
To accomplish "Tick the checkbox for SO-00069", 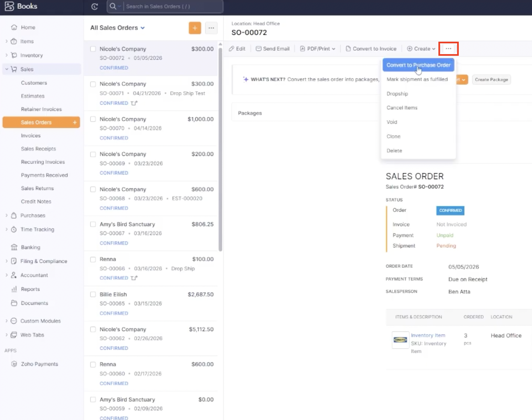I will point(93,154).
